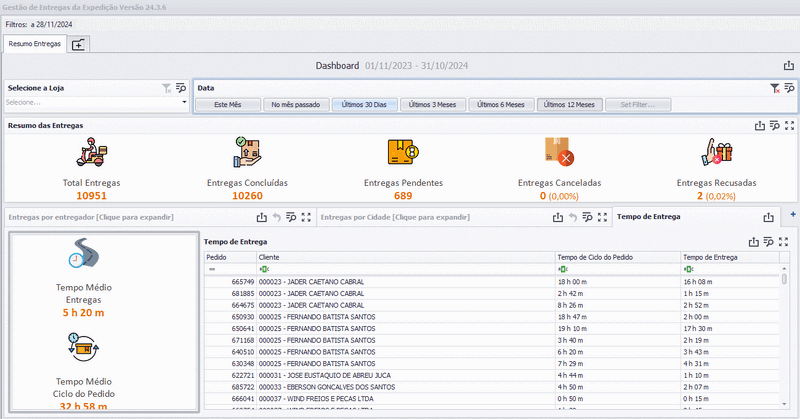The width and height of the screenshot is (800, 419).
Task: Click the Tempo Médio Entregas road icon
Action: coord(84,253)
